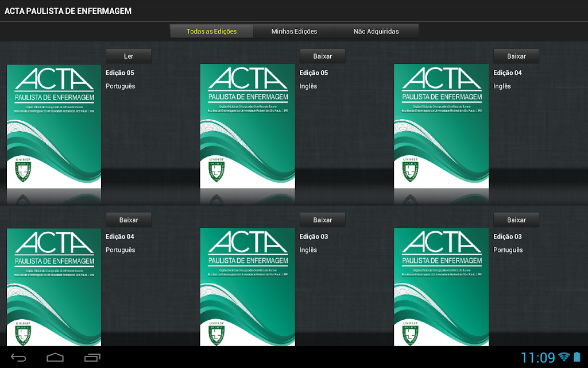Select Edição 05 title above Inglês label

point(314,73)
